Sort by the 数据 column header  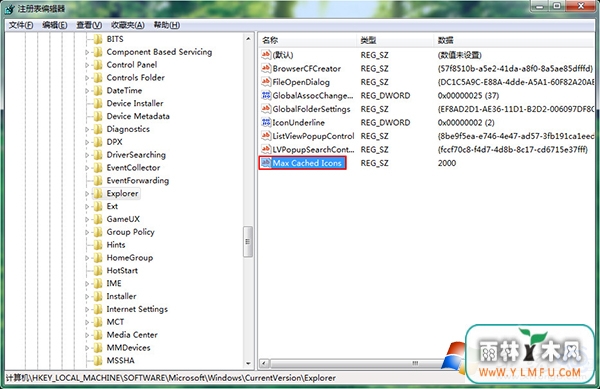point(515,40)
